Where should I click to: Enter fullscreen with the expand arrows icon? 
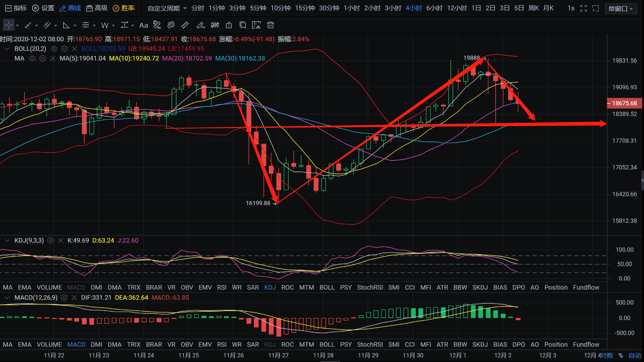pyautogui.click(x=583, y=8)
